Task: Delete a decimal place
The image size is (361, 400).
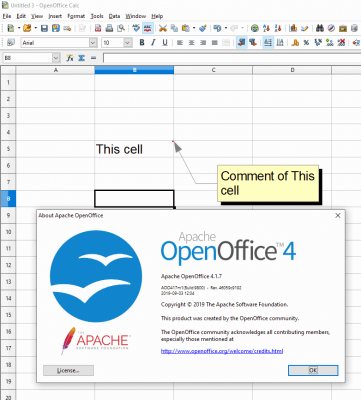Action: coord(341,42)
